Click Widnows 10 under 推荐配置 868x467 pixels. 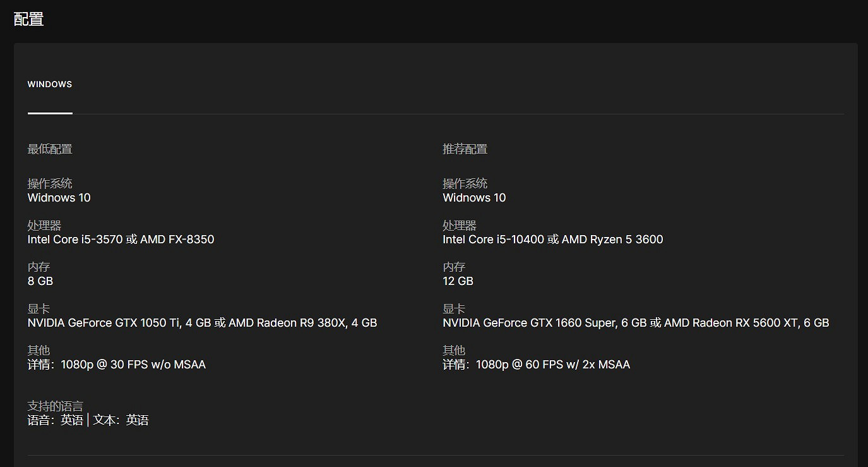point(475,198)
